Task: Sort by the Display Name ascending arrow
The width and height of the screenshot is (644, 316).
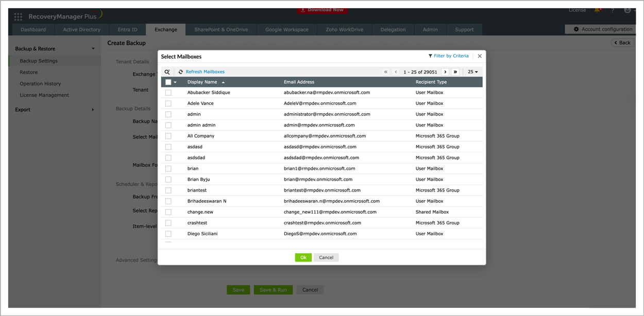Action: tap(223, 82)
